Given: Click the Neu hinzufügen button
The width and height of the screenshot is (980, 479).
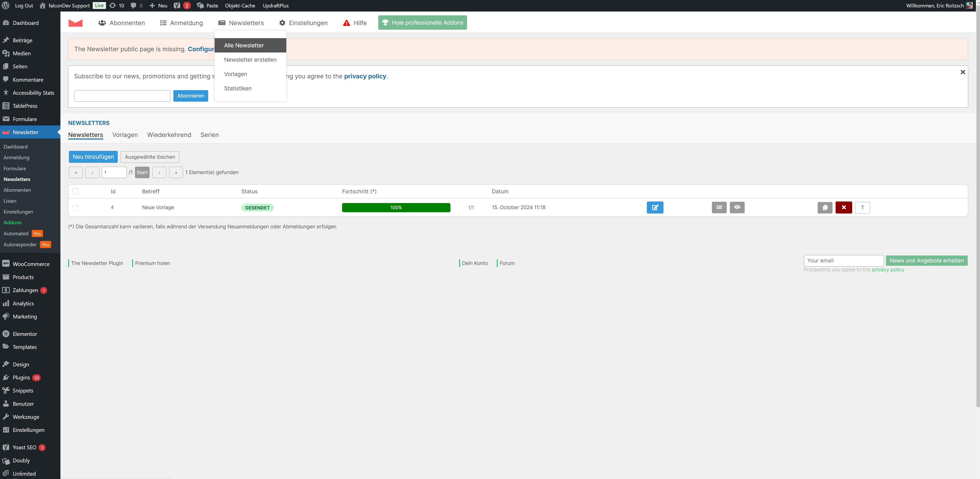Looking at the screenshot, I should tap(93, 157).
